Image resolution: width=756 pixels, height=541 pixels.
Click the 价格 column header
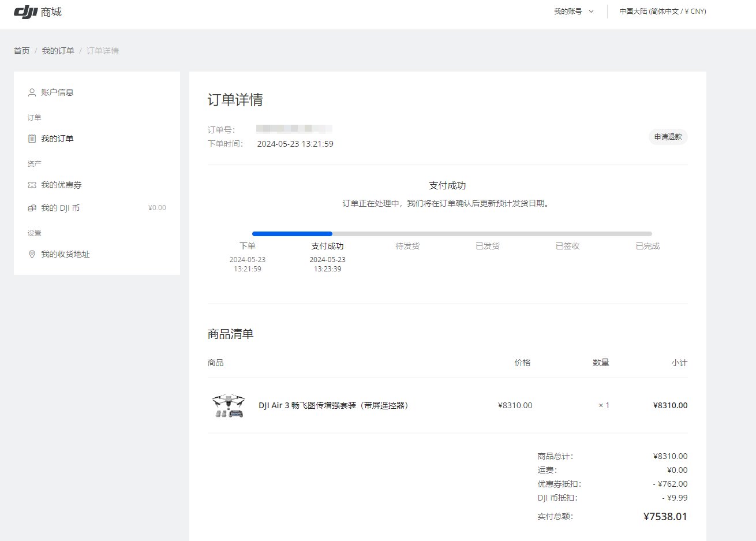tap(523, 363)
